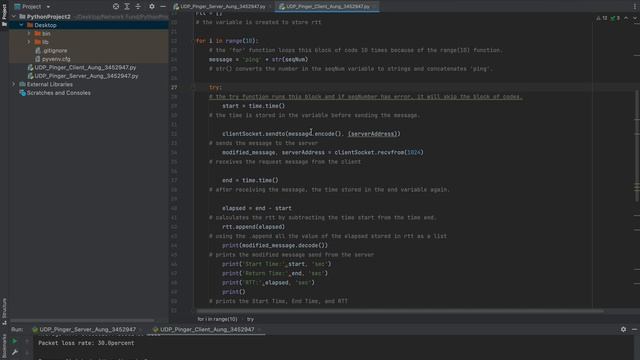Go to next highlighted error arrow
The height and width of the screenshot is (360, 640).
[x=635, y=18]
